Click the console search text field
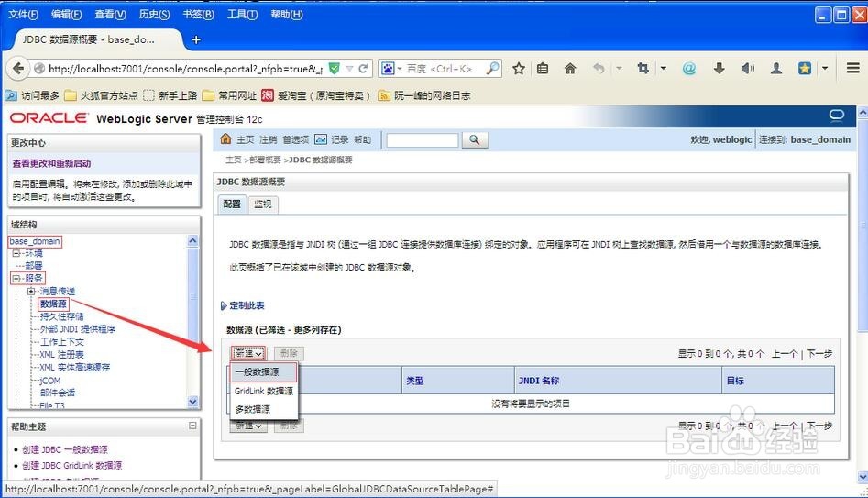 click(423, 139)
